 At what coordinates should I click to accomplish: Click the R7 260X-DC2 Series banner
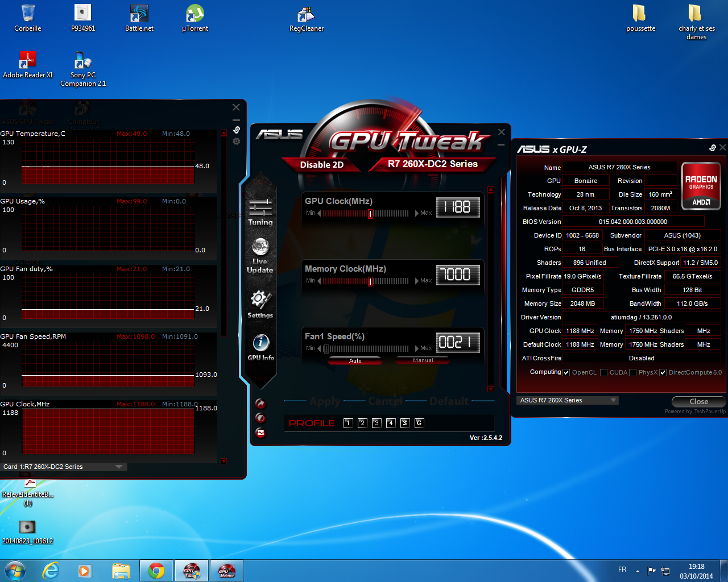click(433, 164)
